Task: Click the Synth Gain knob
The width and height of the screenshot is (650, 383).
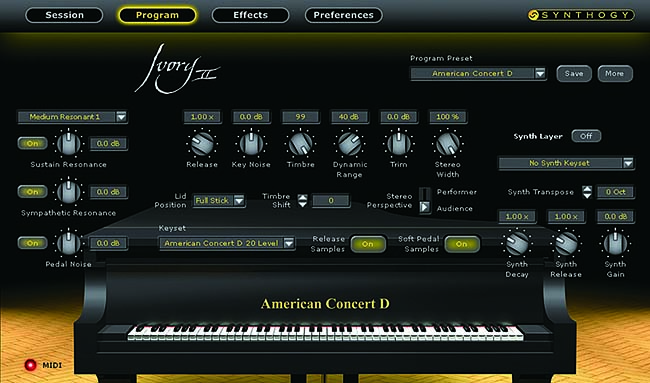Action: [615, 243]
